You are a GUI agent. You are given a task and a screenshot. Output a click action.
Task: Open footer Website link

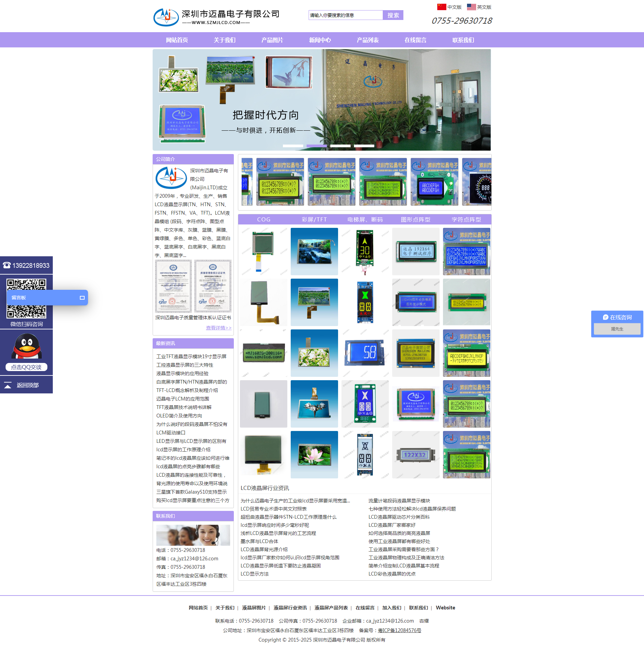445,608
